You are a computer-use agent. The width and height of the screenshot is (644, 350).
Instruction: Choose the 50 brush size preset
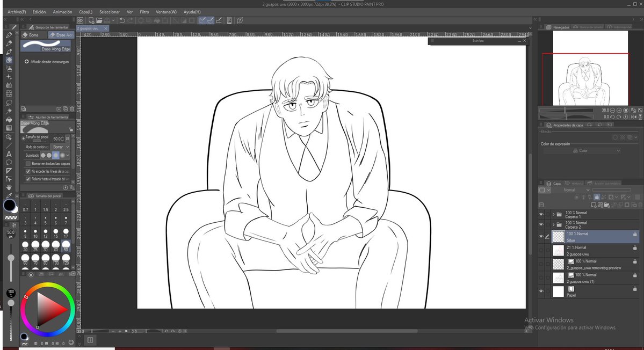click(66, 246)
